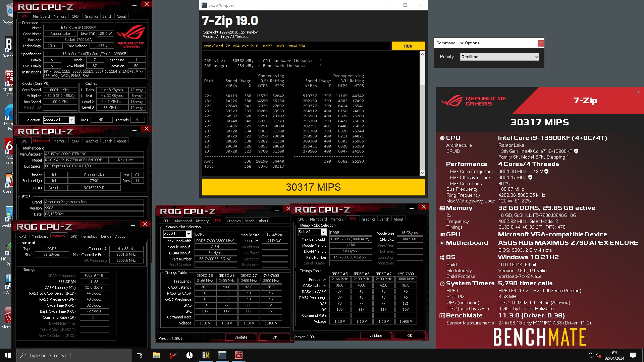Image resolution: width=644 pixels, height=362 pixels.
Task: Click the BenchMate GPU section icon
Action: pos(442,235)
